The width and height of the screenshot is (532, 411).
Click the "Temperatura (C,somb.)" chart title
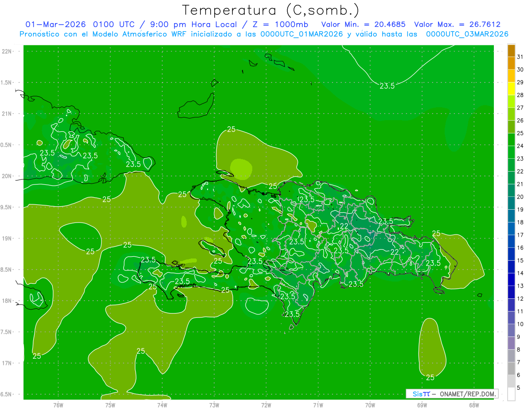pos(271,11)
